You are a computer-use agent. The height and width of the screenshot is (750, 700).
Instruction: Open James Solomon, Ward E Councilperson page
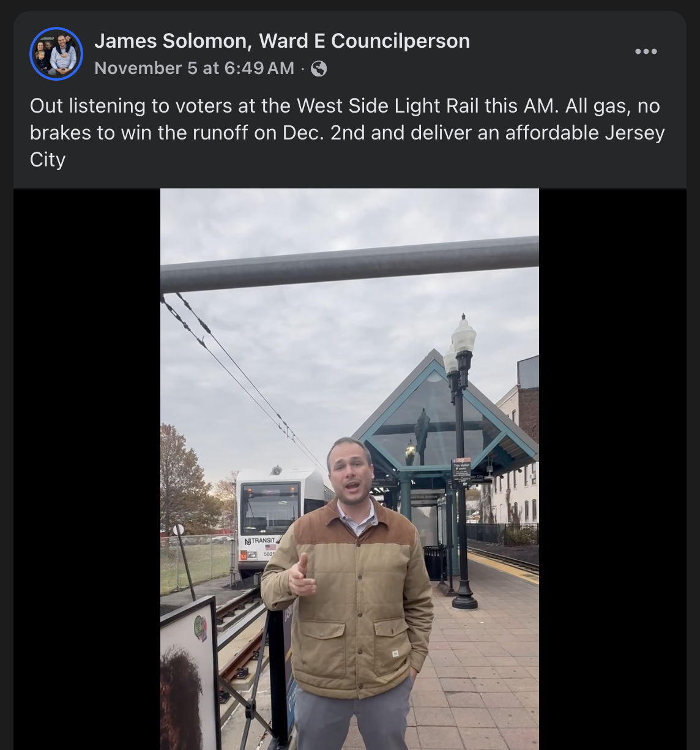(282, 41)
